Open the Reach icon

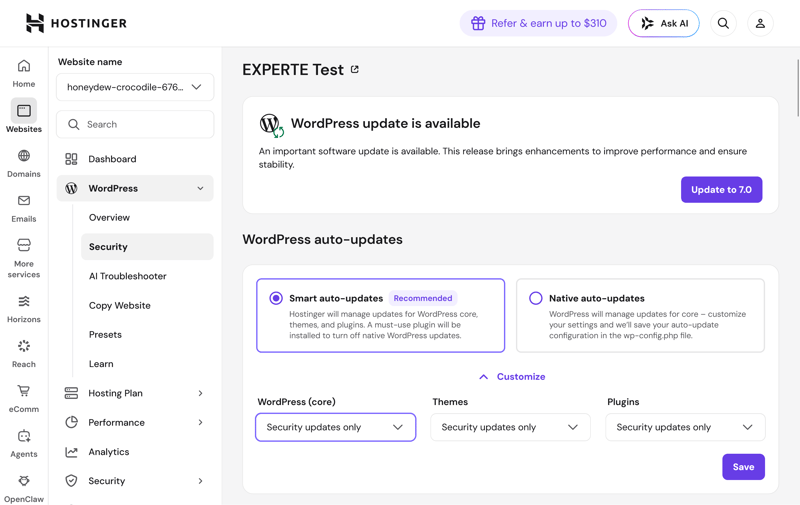point(24,346)
